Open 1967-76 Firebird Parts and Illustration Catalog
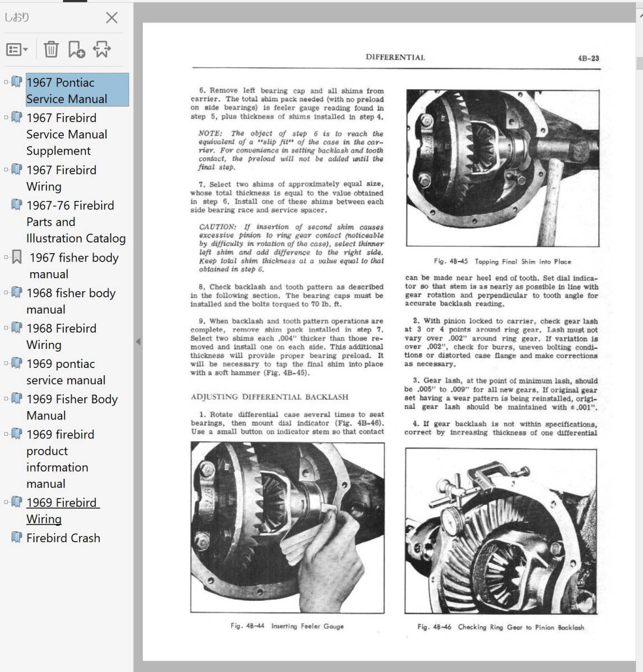The height and width of the screenshot is (672, 643). (x=76, y=222)
